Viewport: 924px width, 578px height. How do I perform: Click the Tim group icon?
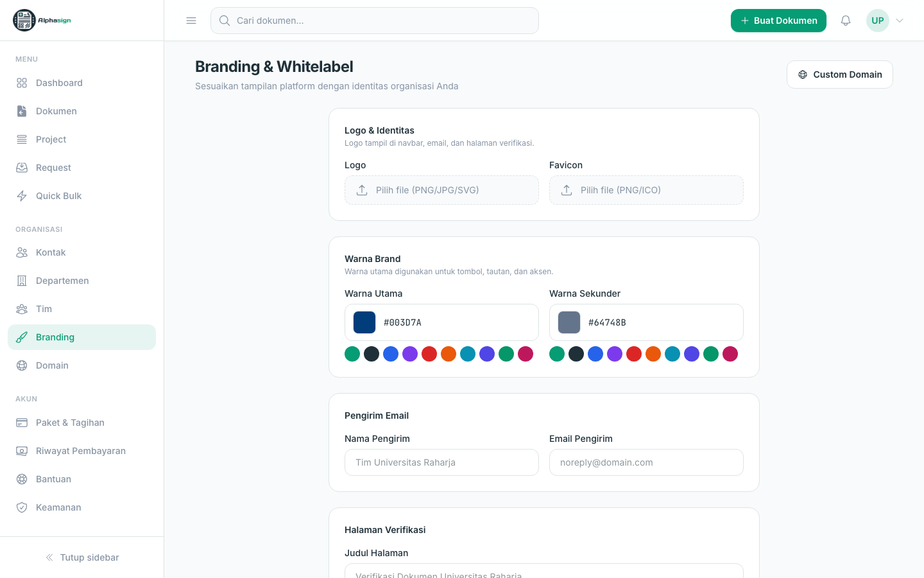click(x=22, y=309)
